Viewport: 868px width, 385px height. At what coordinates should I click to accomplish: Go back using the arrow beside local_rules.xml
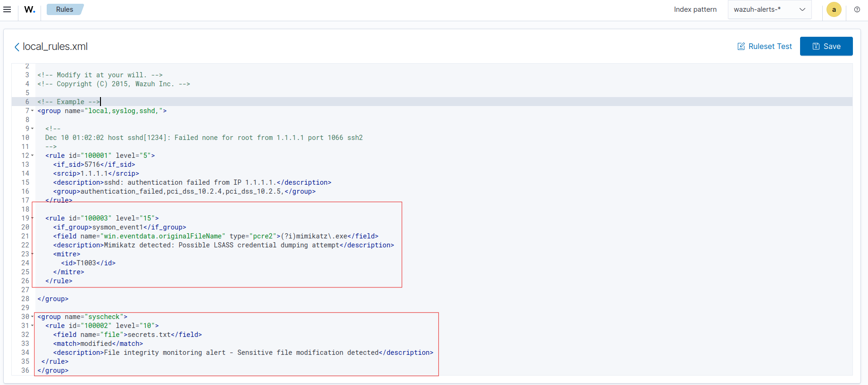(x=17, y=47)
